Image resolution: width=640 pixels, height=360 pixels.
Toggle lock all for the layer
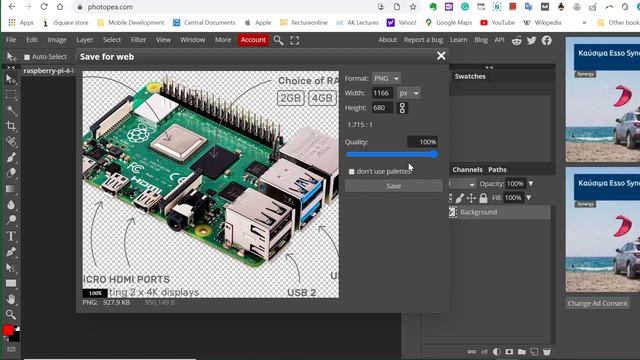[x=483, y=198]
